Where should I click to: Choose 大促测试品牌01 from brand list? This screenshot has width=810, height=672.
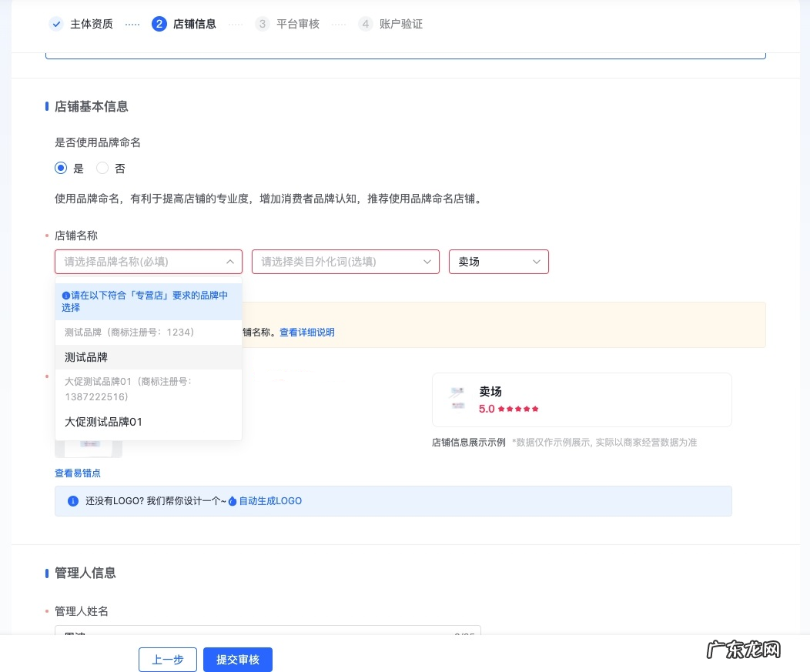pyautogui.click(x=103, y=422)
